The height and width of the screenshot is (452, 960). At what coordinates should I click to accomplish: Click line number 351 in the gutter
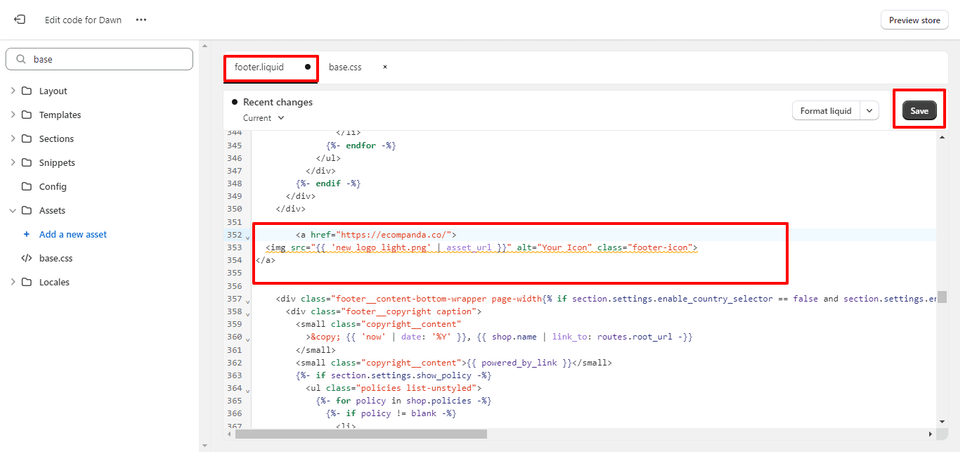point(234,222)
